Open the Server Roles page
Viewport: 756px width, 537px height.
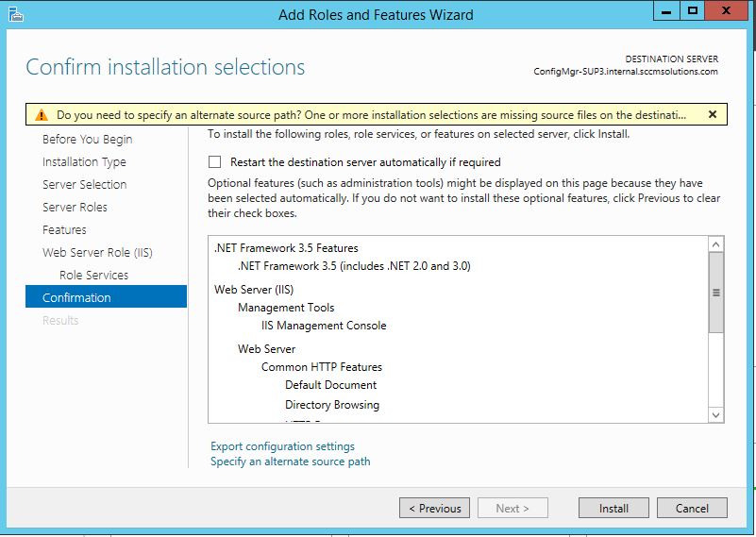(75, 208)
